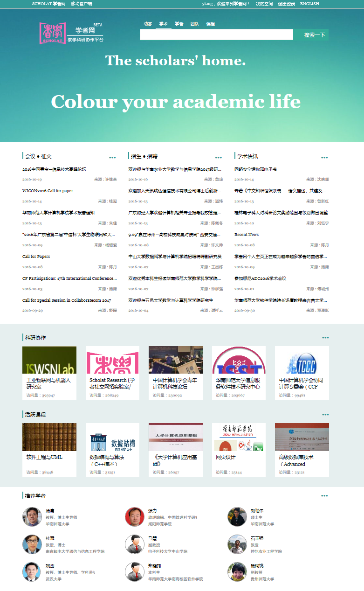Open 软件工程与UML course bookshelf image

49,437
